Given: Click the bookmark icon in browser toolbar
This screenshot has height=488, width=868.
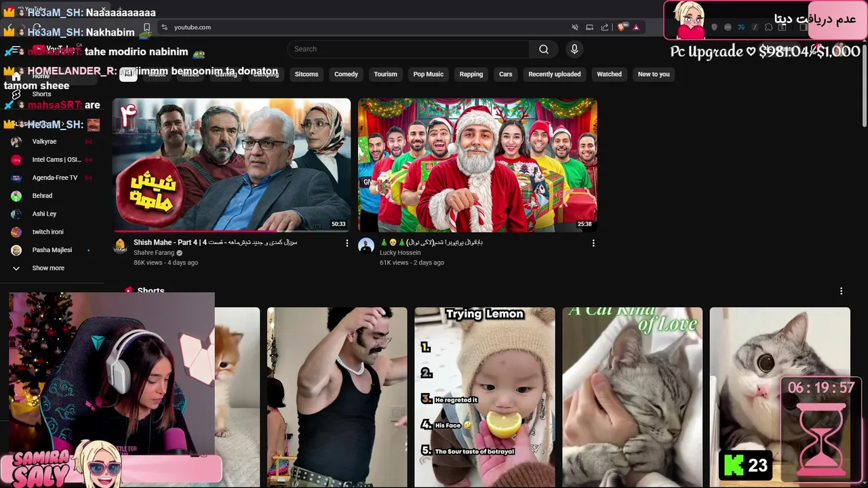Looking at the screenshot, I should point(146,27).
